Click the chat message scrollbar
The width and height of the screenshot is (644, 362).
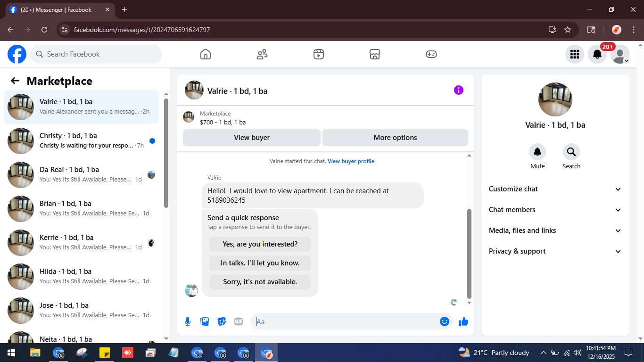(469, 254)
